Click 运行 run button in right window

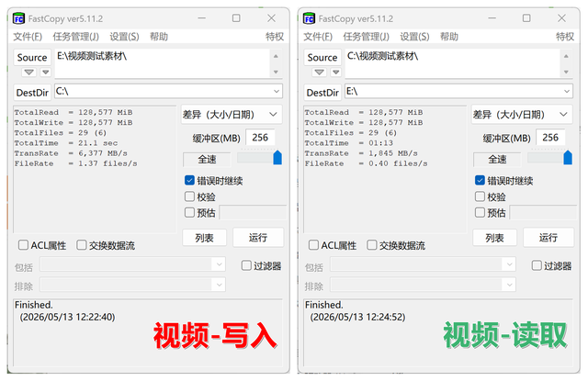coord(548,237)
